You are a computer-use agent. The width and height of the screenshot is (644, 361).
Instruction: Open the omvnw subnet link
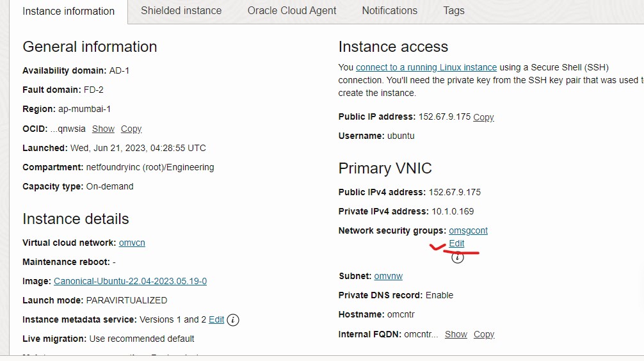pyautogui.click(x=388, y=276)
